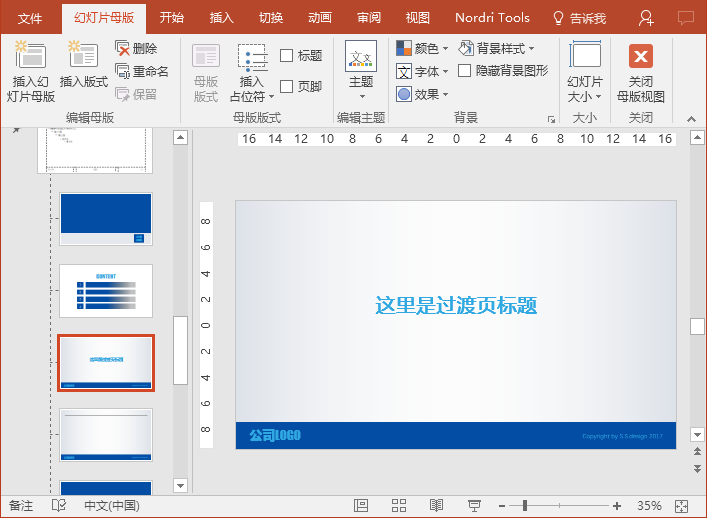Rename the selected layout
This screenshot has width=707, height=518.
142,71
